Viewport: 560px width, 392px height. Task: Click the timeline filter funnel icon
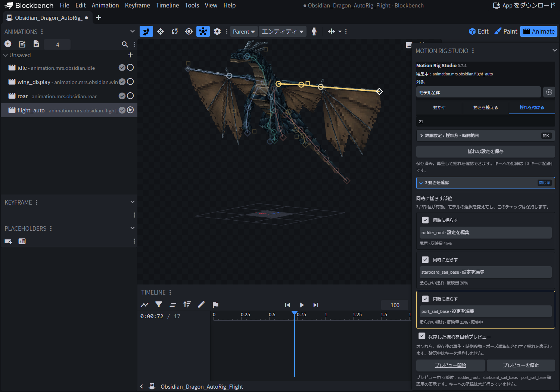pos(159,305)
